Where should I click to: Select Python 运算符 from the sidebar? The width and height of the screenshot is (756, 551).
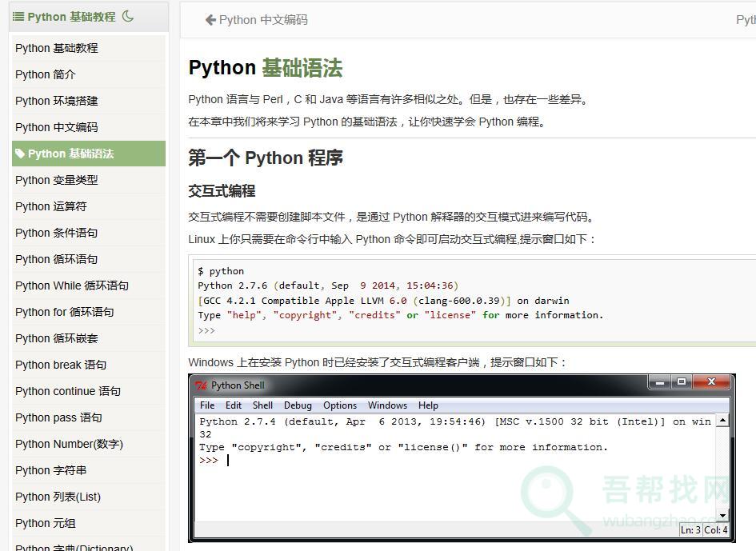click(x=50, y=206)
